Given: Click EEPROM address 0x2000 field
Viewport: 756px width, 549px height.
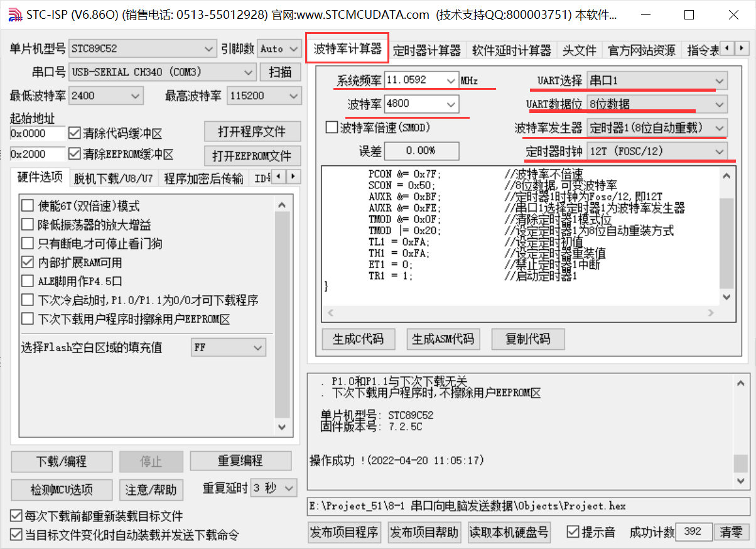Looking at the screenshot, I should [x=38, y=154].
